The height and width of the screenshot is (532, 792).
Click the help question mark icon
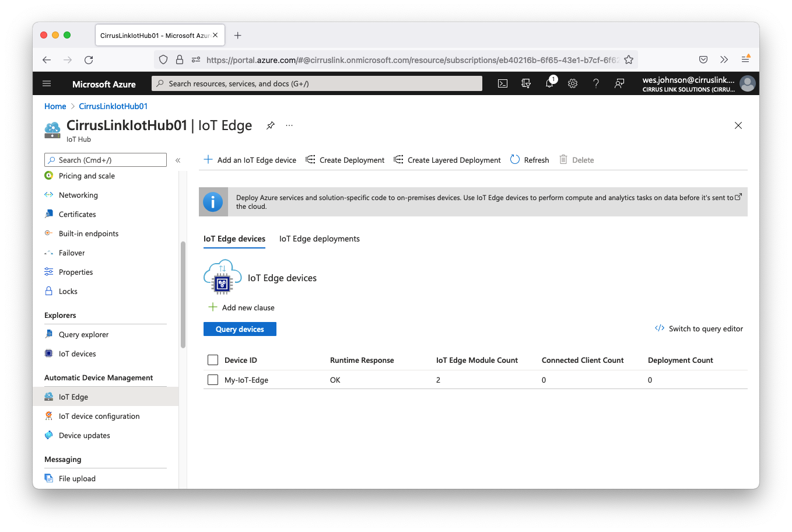pos(596,83)
